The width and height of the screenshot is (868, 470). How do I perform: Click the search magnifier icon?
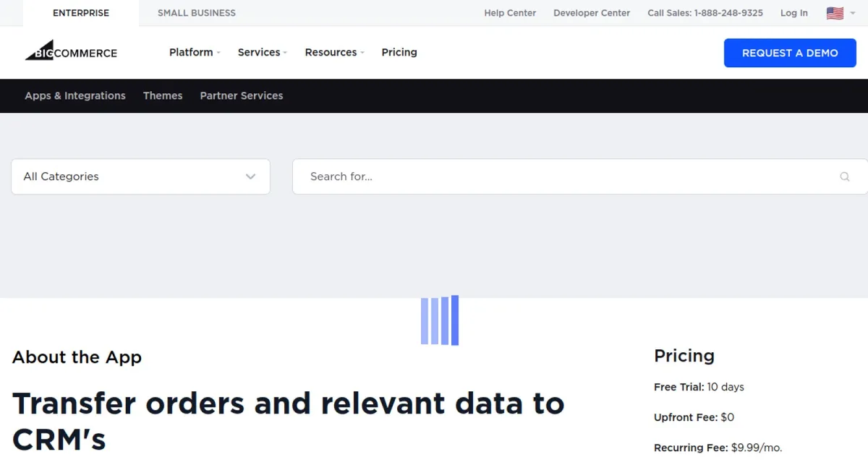click(844, 176)
